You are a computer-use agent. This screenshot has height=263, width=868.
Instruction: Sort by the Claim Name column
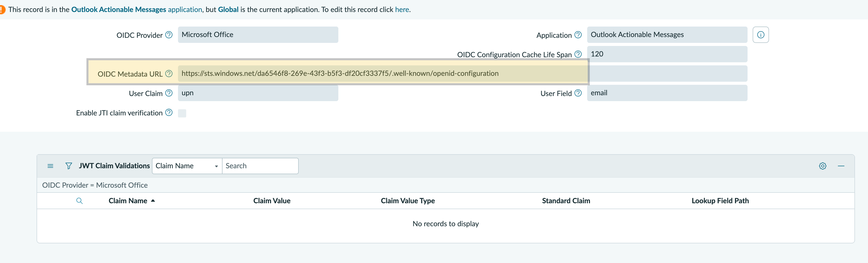click(x=128, y=201)
